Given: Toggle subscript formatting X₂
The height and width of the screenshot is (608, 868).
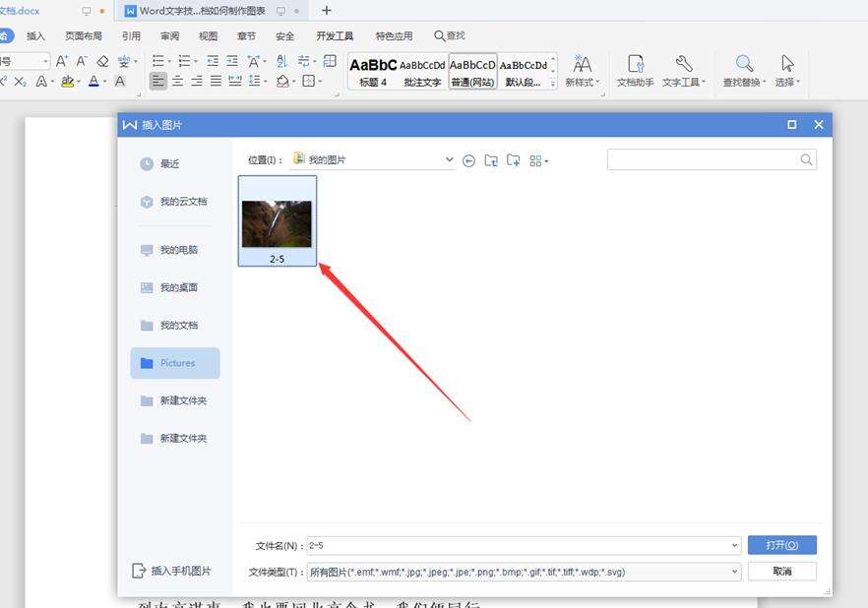Looking at the screenshot, I should coord(21,80).
